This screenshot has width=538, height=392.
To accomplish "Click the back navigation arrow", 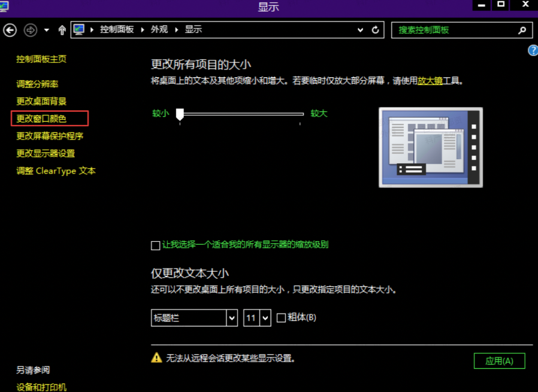I will click(x=10, y=30).
